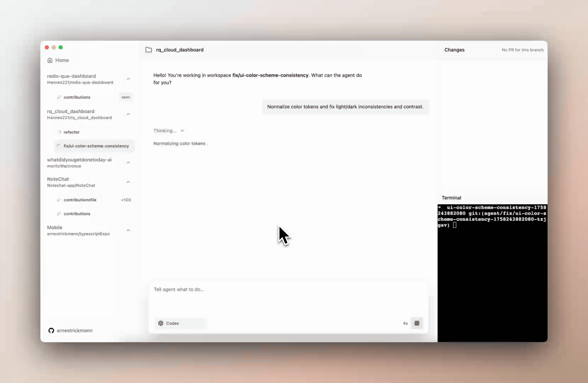This screenshot has width=588, height=383.
Task: Toggle the Mobile project chevron
Action: [128, 231]
